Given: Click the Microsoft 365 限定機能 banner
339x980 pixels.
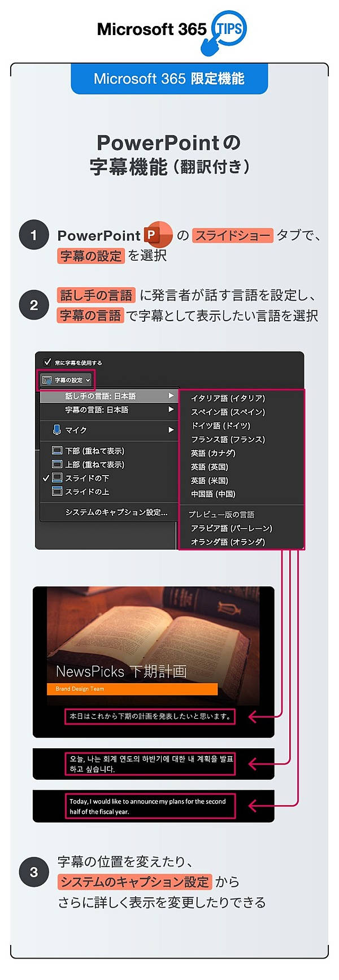Looking at the screenshot, I should click(x=169, y=79).
